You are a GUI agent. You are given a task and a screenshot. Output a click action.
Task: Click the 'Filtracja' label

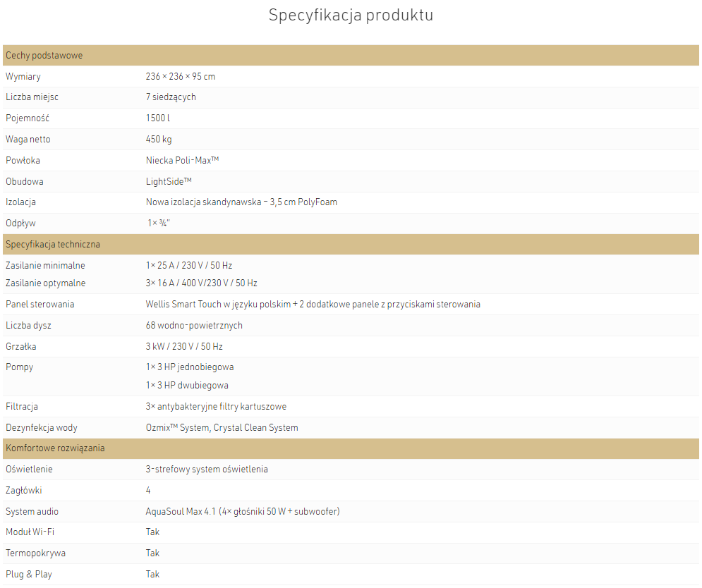click(x=22, y=407)
